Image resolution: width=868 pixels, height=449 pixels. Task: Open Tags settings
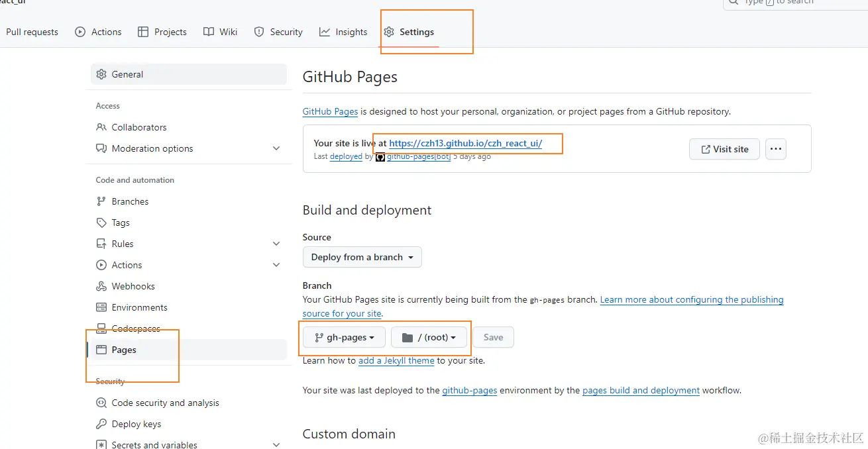click(189, 223)
